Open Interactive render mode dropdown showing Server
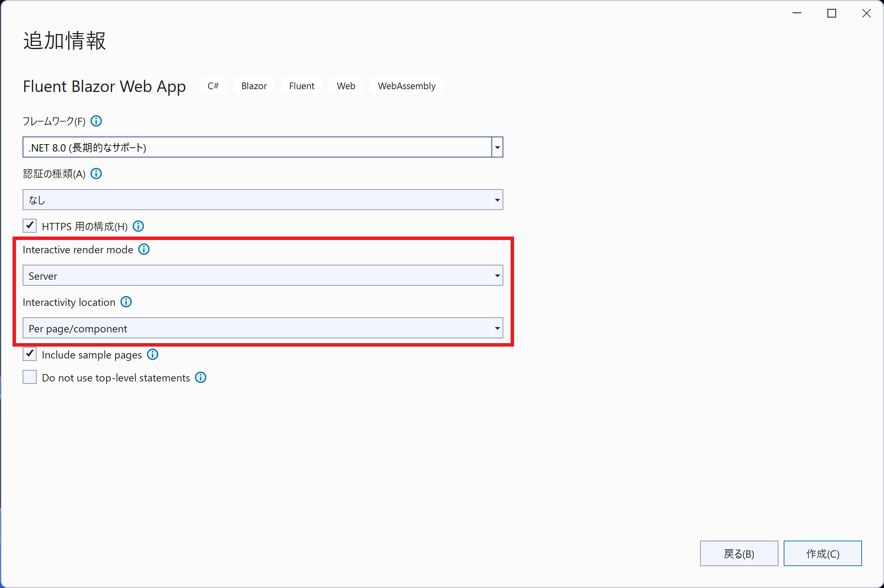884x588 pixels. pos(263,276)
